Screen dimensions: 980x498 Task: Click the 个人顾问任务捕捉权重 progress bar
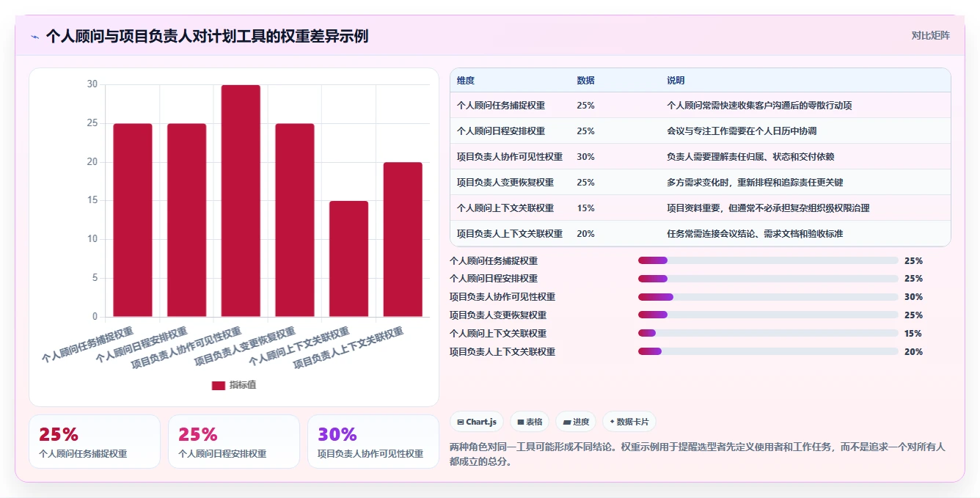coord(768,260)
